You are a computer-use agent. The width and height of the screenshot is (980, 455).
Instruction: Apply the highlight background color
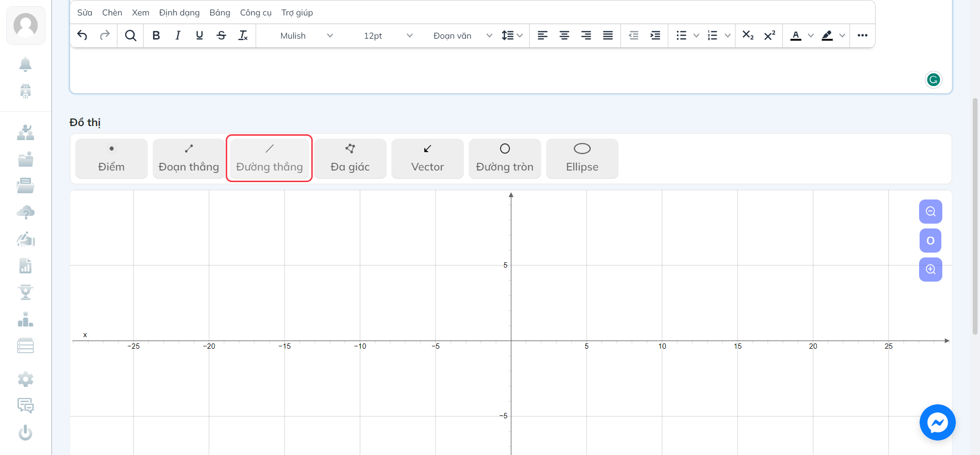(x=827, y=35)
